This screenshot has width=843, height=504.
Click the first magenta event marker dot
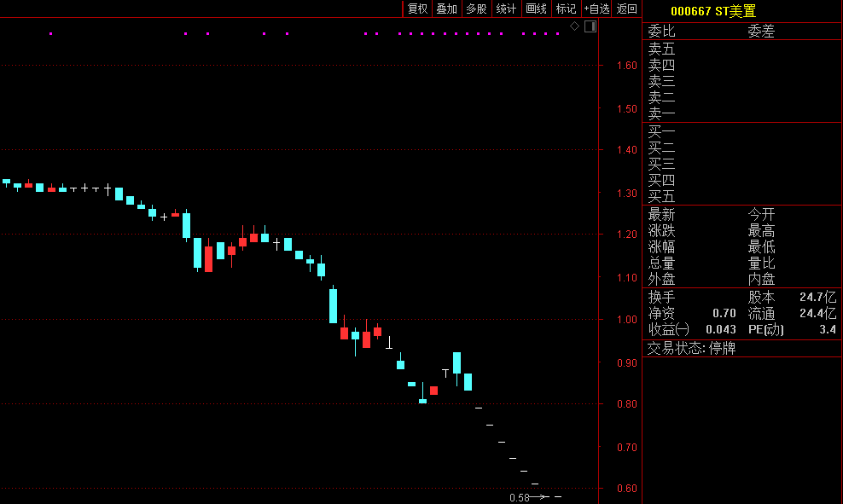point(51,34)
